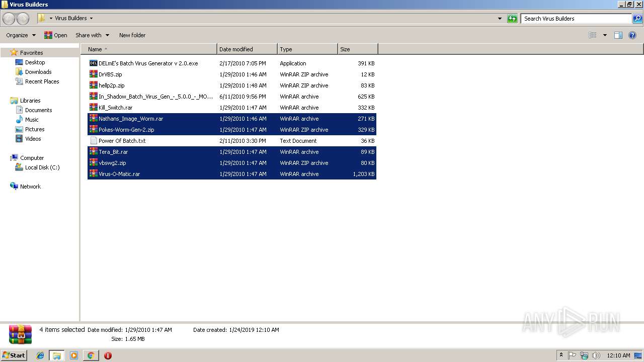Click the Change your view icon
This screenshot has height=362, width=644.
[x=593, y=35]
